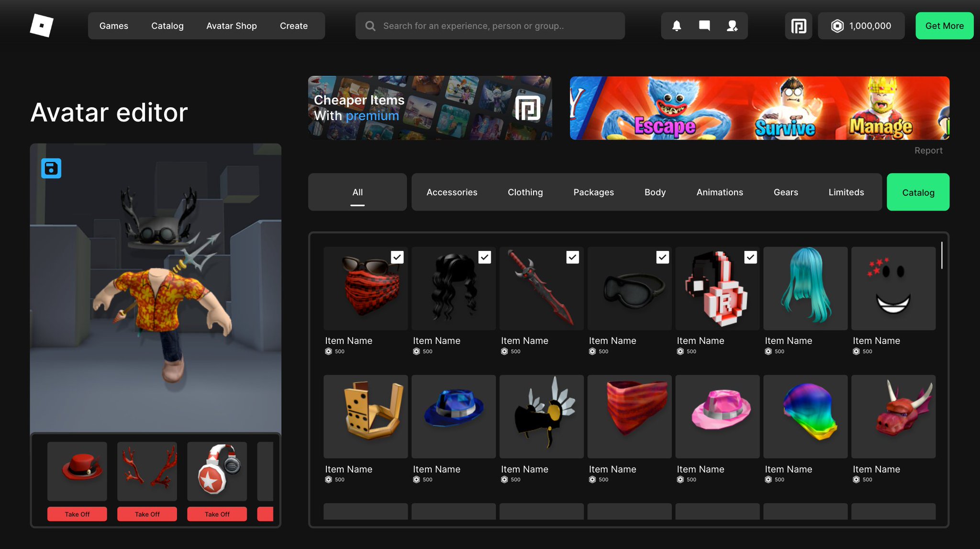Click the premium logo on Cheaper Items banner
Screen dimensions: 980x549
528,108
